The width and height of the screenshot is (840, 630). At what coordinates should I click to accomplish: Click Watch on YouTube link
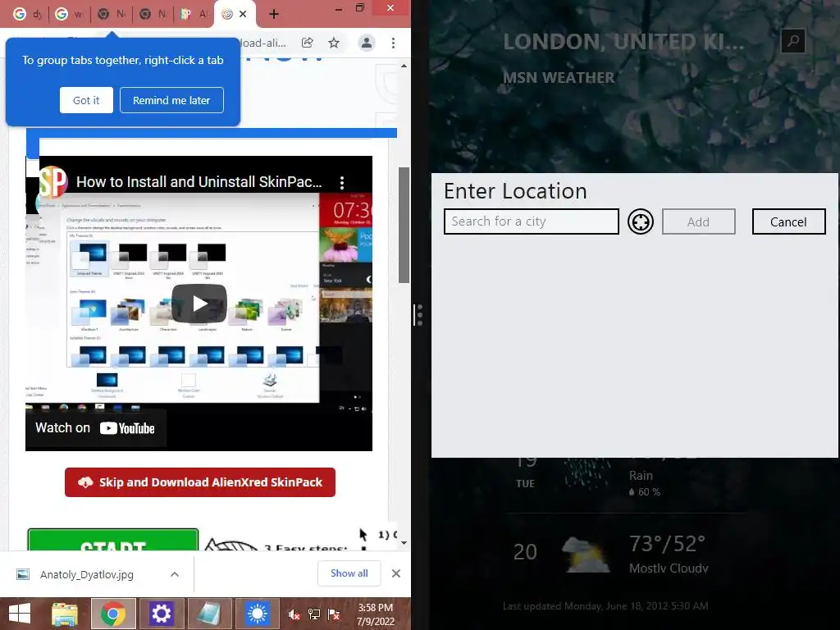95,428
